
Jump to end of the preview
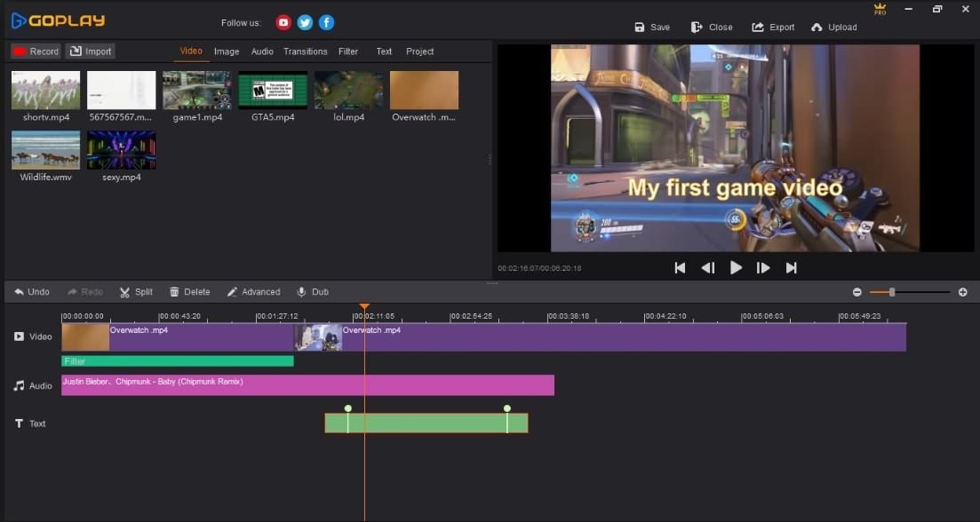(x=792, y=268)
